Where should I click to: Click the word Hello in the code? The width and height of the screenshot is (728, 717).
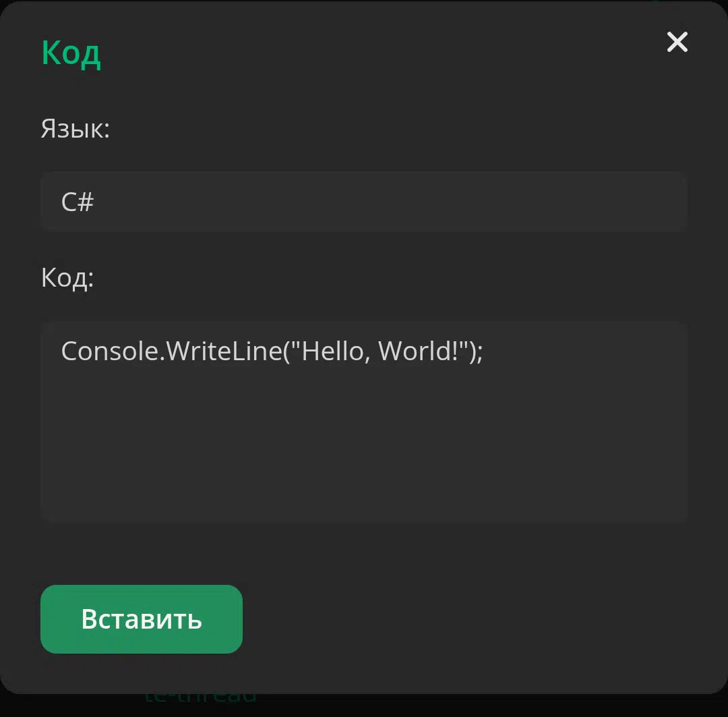pyautogui.click(x=332, y=351)
